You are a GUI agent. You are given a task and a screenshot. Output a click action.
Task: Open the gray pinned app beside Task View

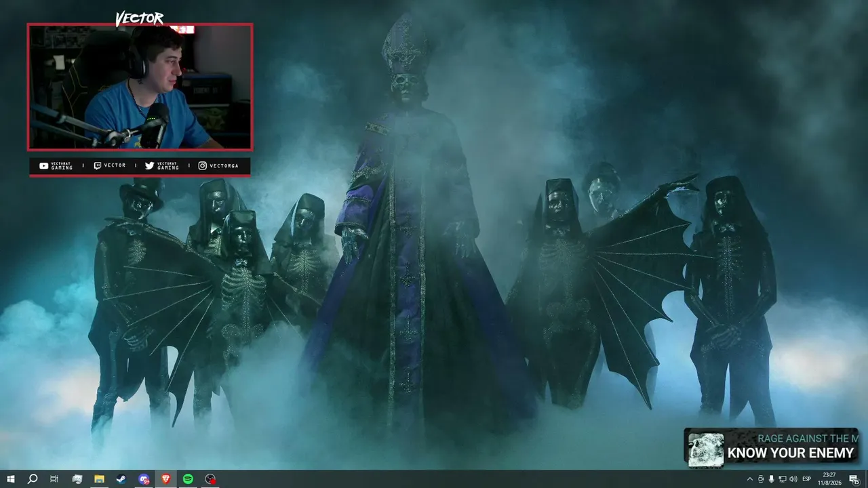(77, 479)
